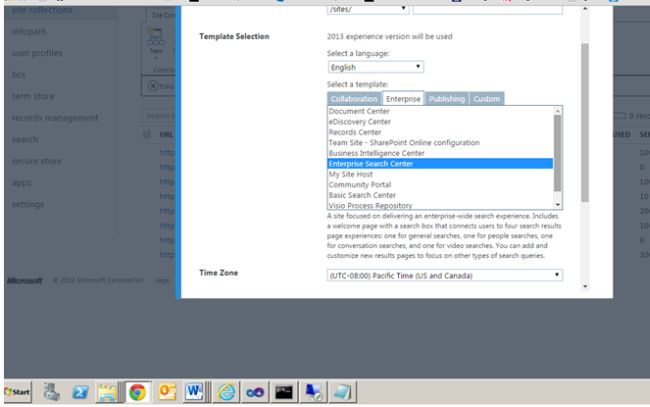
Task: Select the Document Center template
Action: click(x=440, y=111)
